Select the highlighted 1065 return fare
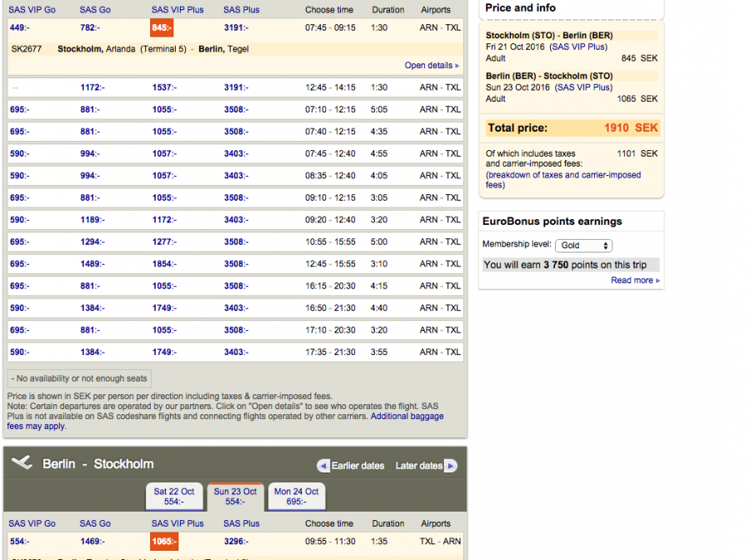 [x=164, y=542]
